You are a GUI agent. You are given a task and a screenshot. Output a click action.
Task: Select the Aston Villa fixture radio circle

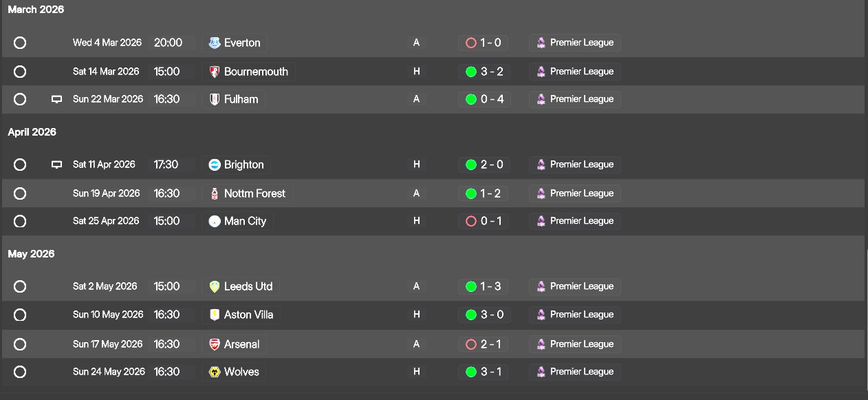click(x=20, y=315)
